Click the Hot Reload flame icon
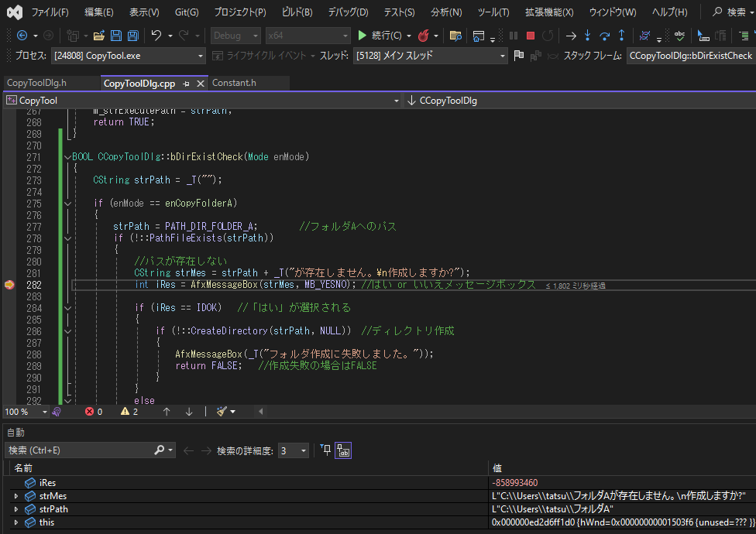The width and height of the screenshot is (756, 534). coord(423,36)
